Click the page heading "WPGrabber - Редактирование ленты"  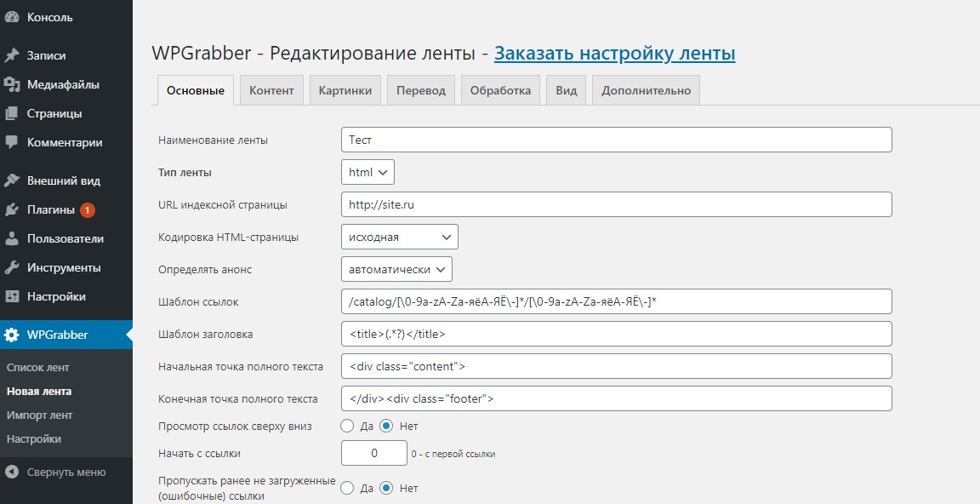(314, 53)
